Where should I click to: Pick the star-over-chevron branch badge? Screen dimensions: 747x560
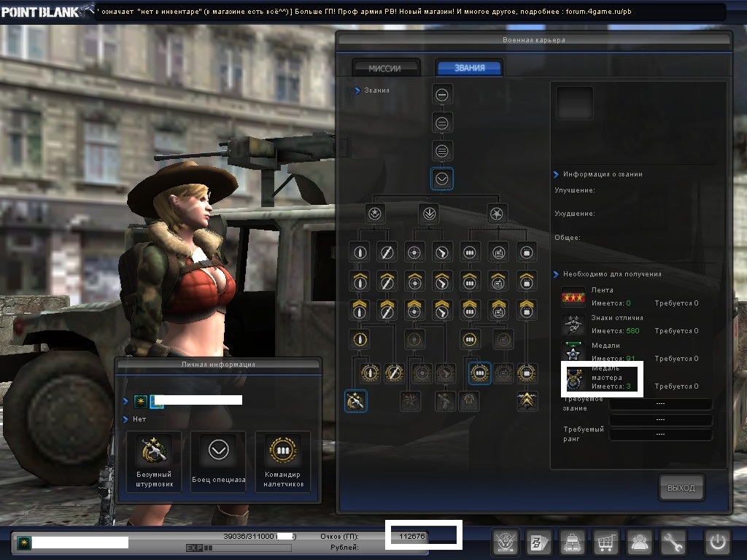coord(374,214)
